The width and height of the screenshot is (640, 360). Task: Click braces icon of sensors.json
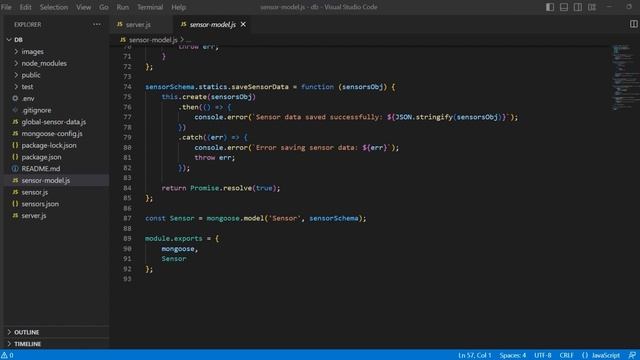(x=15, y=204)
